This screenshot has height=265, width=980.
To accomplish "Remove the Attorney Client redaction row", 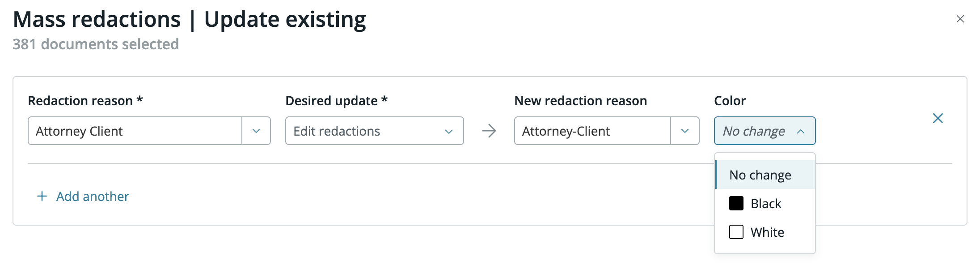I will [938, 118].
